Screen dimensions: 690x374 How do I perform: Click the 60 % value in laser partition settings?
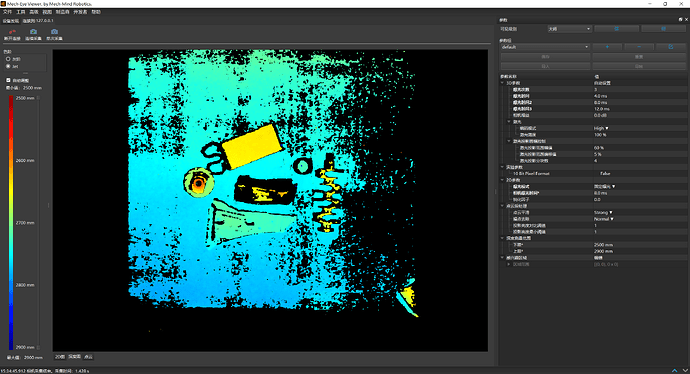click(x=599, y=148)
